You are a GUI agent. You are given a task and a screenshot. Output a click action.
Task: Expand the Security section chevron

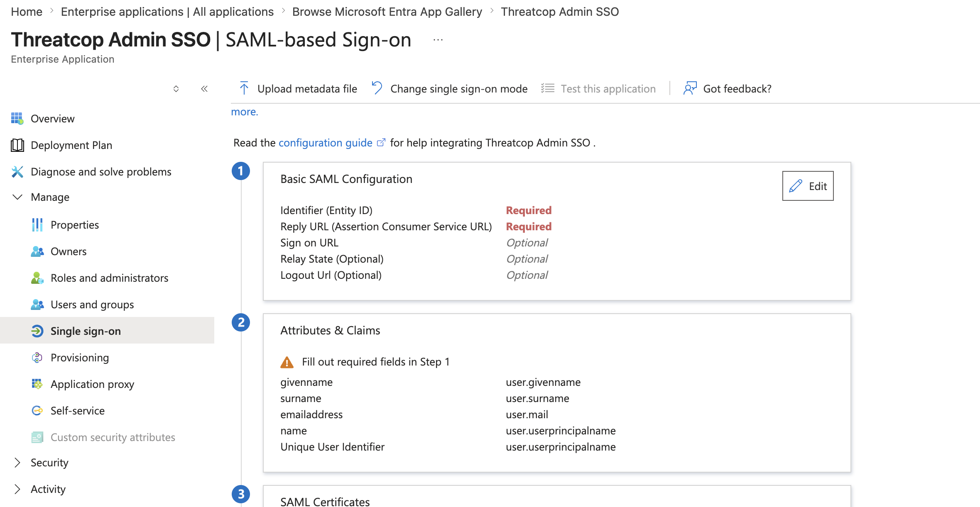(17, 463)
